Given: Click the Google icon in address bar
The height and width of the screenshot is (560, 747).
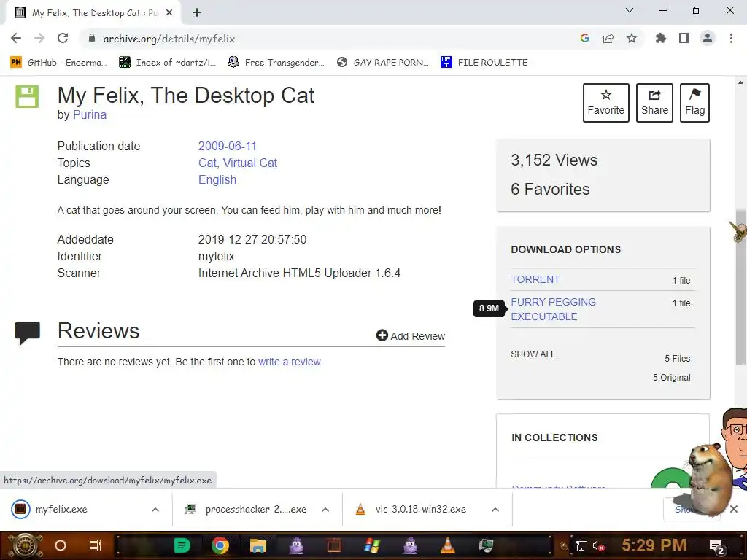Looking at the screenshot, I should pyautogui.click(x=585, y=38).
